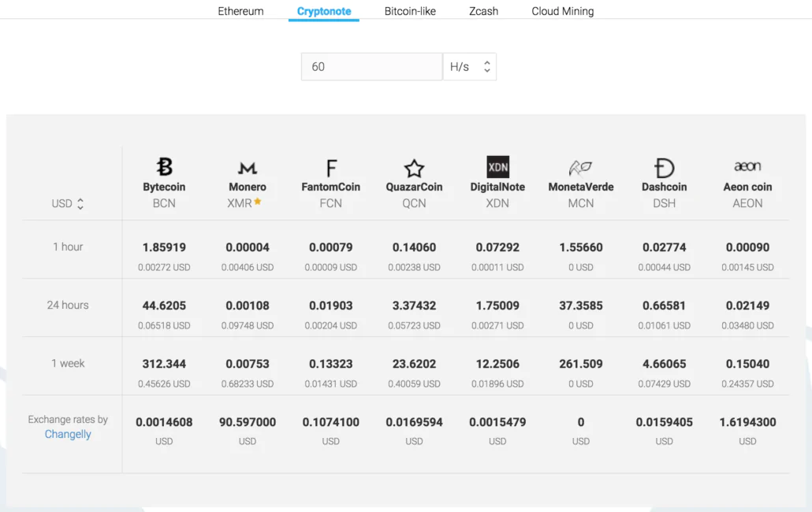Select the Dashcoin logo icon
The image size is (812, 512).
(664, 166)
